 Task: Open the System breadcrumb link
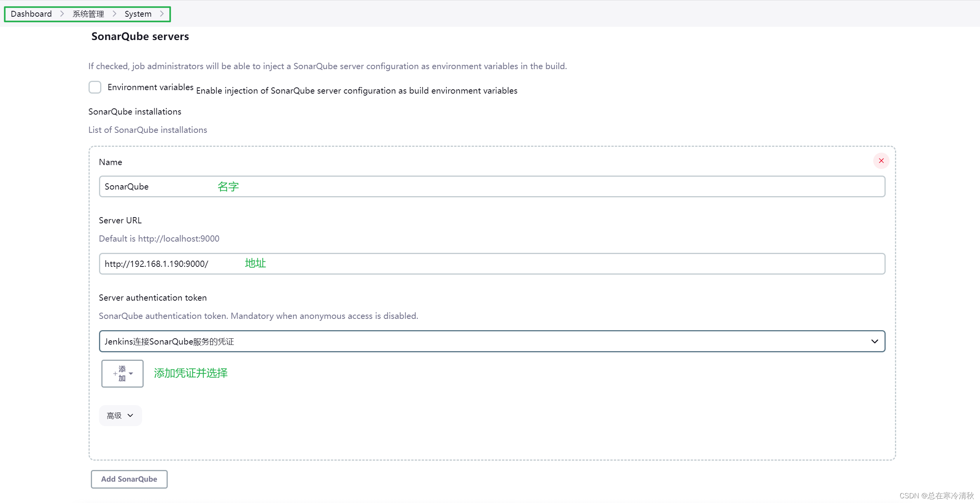138,14
